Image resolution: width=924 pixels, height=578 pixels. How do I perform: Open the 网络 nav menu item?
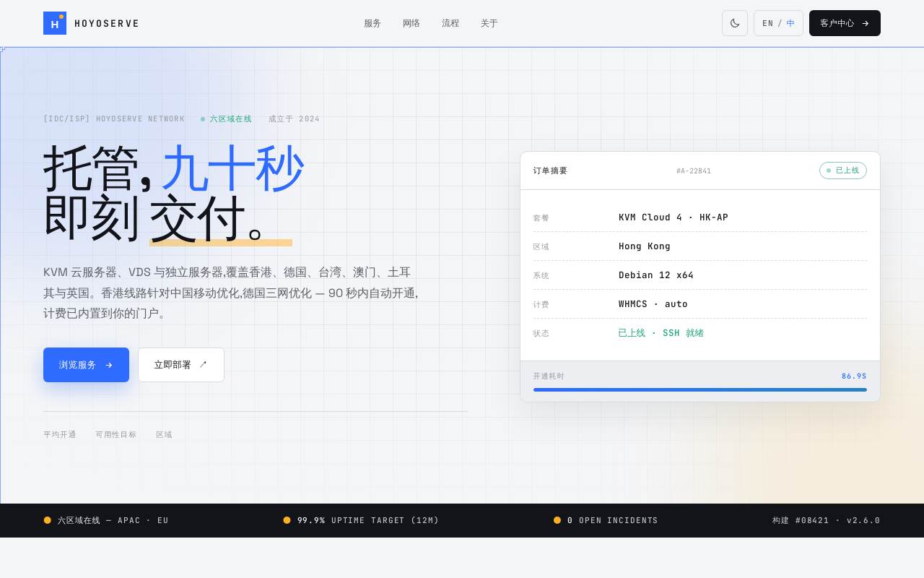[411, 23]
